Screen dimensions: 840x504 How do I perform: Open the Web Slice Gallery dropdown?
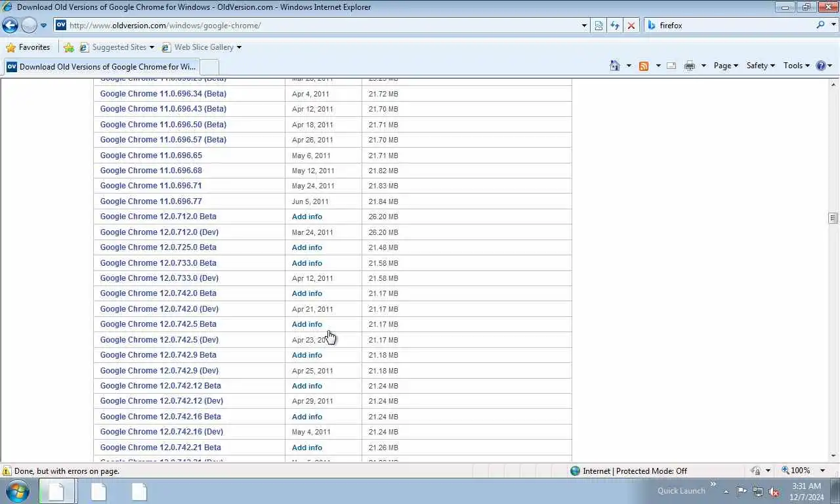201,47
